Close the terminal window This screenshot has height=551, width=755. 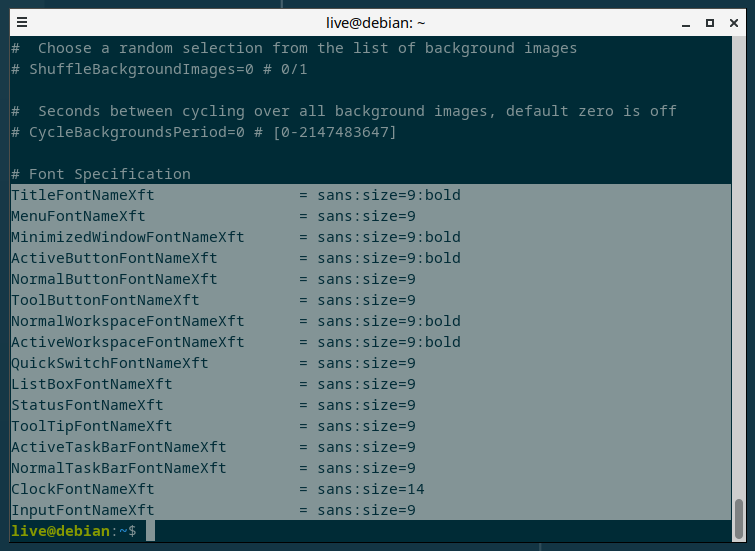coord(734,23)
